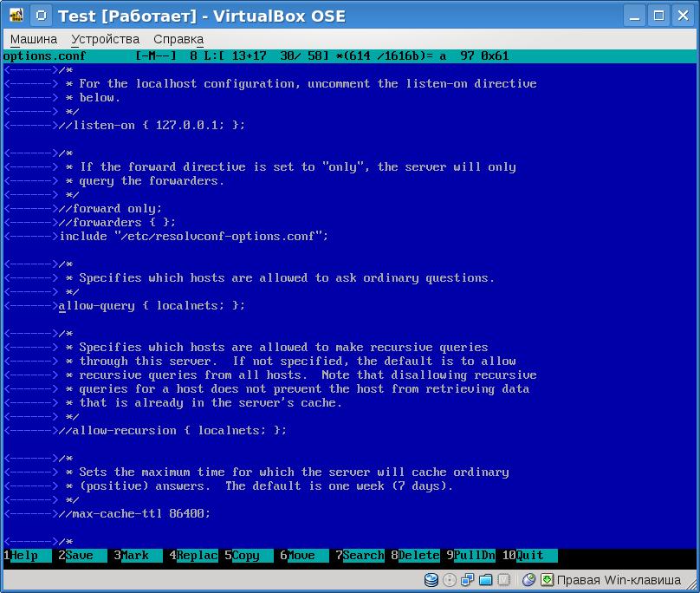Open the Справка menu

(x=178, y=39)
